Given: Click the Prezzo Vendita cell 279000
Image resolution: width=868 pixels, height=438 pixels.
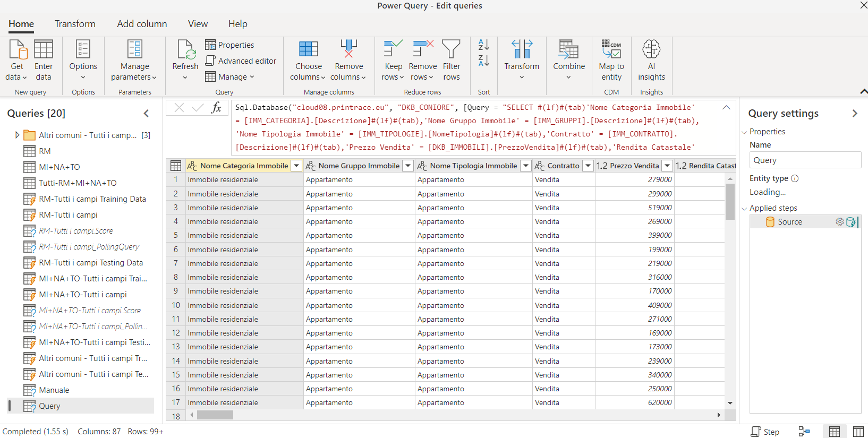Looking at the screenshot, I should pyautogui.click(x=634, y=179).
